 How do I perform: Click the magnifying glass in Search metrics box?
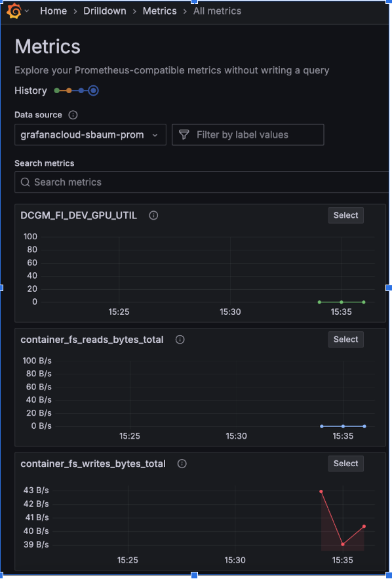click(x=24, y=182)
